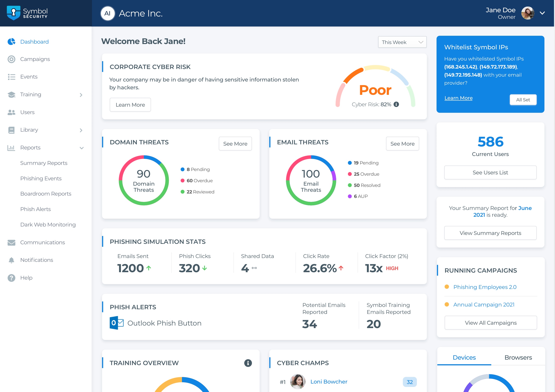Click View Summary Reports button
This screenshot has width=555, height=392.
pos(490,233)
